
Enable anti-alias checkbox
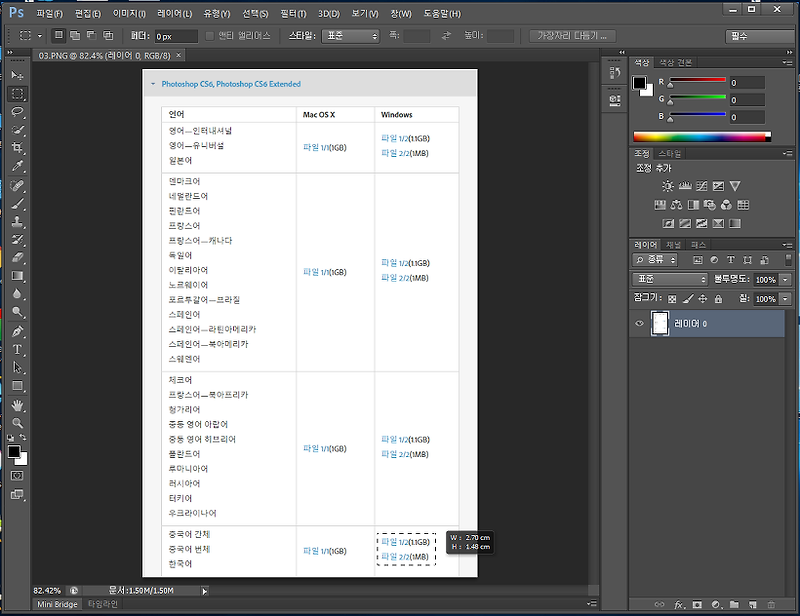click(209, 36)
